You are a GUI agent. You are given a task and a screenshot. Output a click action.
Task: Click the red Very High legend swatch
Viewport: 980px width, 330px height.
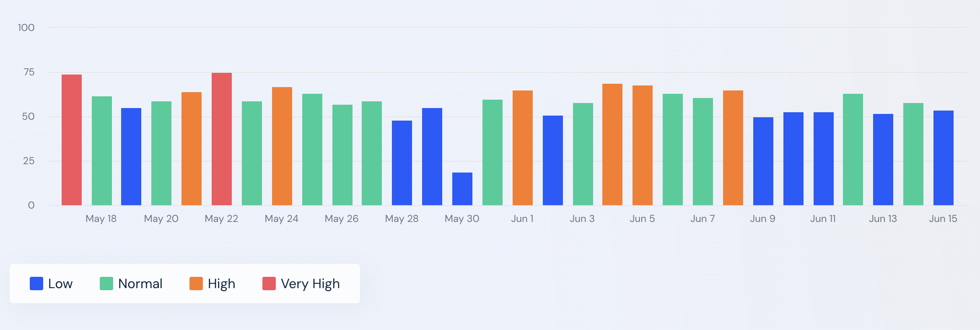[269, 284]
